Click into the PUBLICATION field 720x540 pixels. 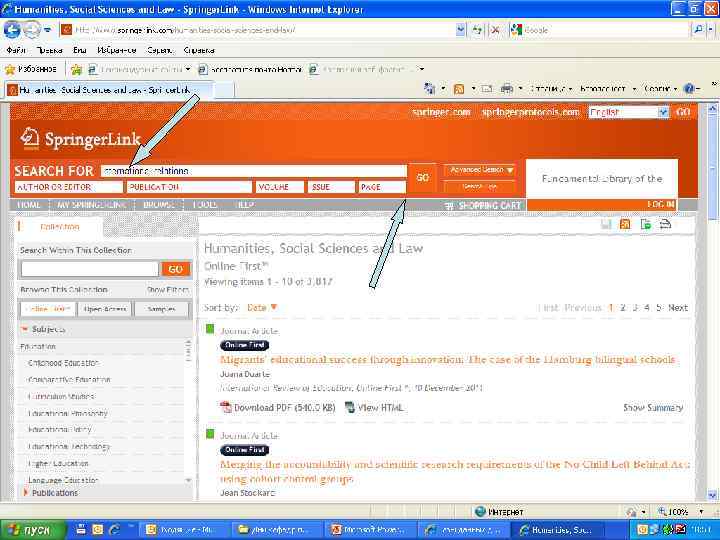[190, 187]
